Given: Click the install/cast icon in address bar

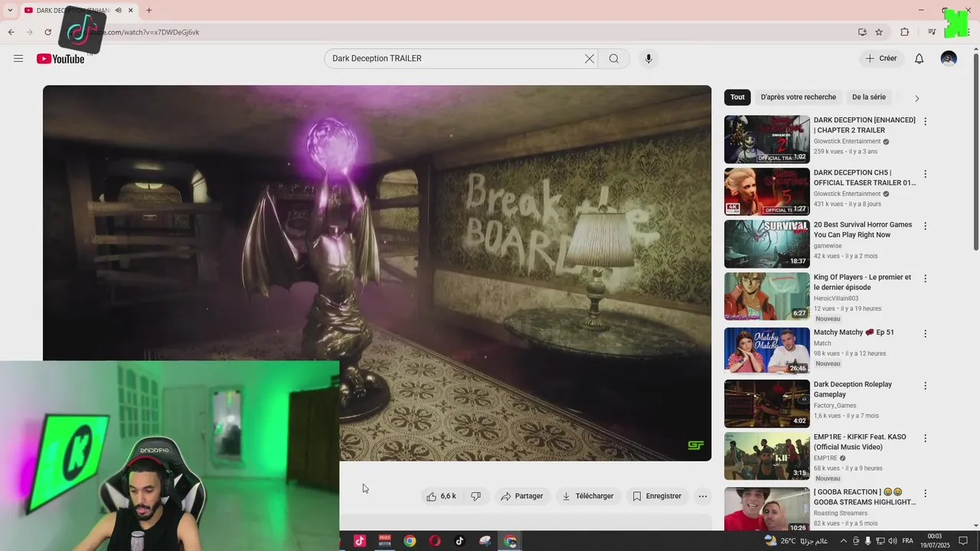Looking at the screenshot, I should click(862, 32).
